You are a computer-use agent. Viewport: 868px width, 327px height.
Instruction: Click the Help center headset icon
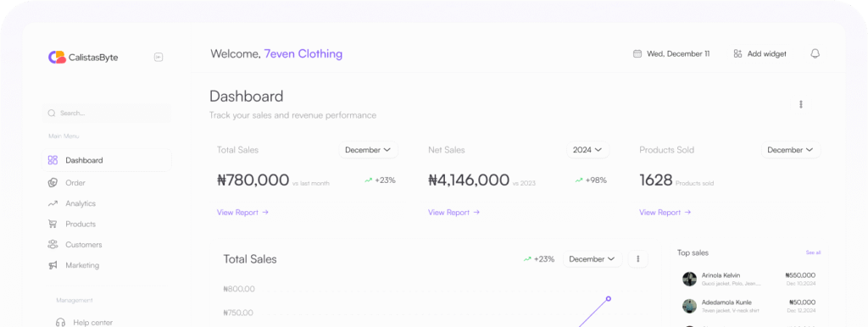[x=60, y=322]
